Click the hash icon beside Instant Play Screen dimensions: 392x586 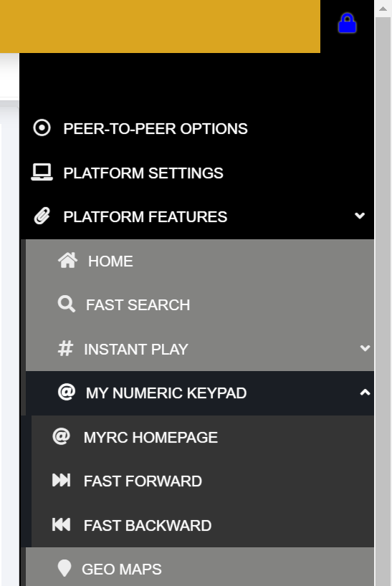65,348
